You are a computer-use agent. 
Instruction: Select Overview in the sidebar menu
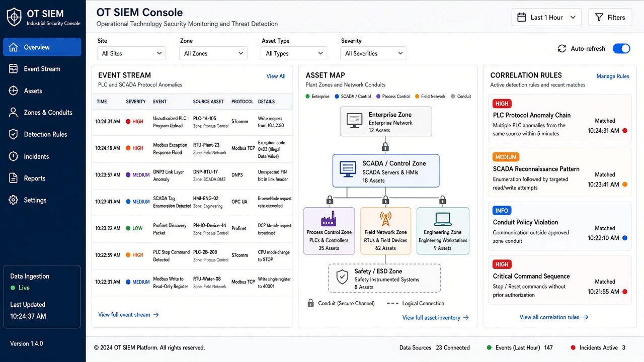(x=42, y=47)
